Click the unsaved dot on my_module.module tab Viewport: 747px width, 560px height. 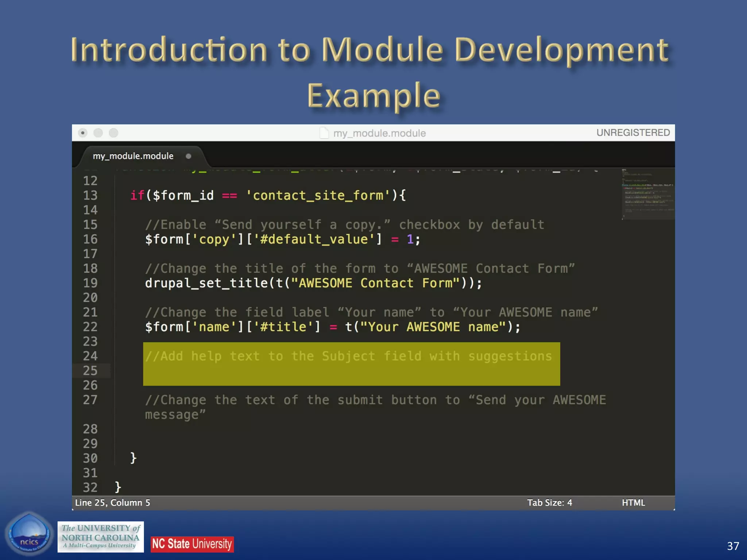[188, 156]
